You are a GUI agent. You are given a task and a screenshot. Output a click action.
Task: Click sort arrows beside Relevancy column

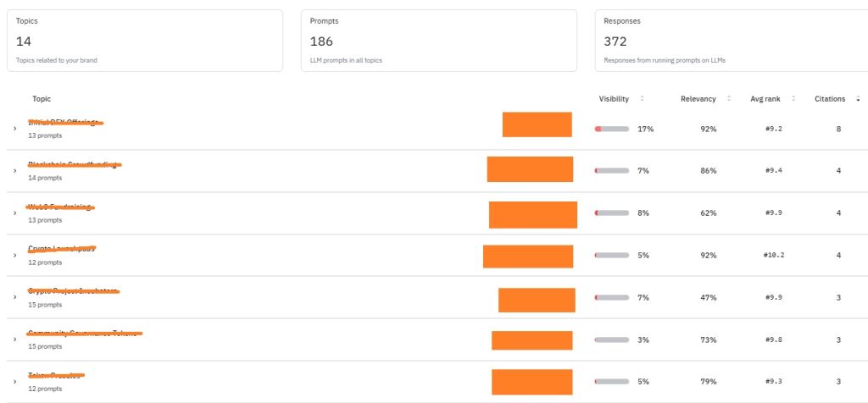tap(729, 99)
